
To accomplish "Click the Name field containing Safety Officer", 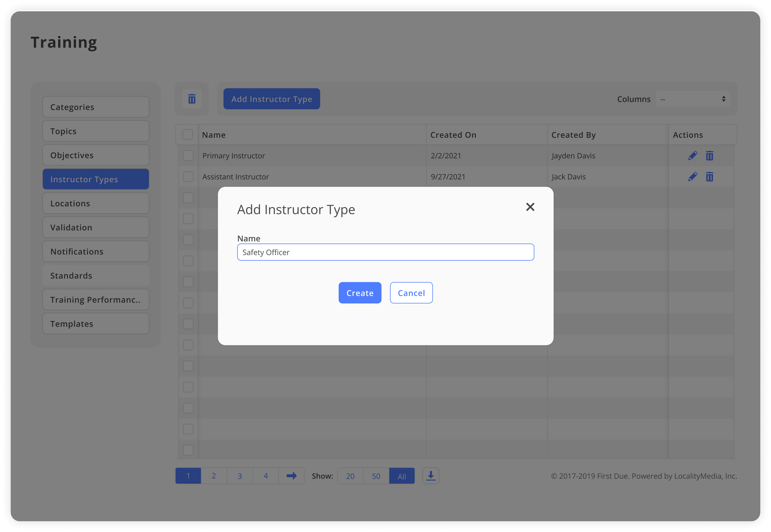I will pyautogui.click(x=385, y=252).
